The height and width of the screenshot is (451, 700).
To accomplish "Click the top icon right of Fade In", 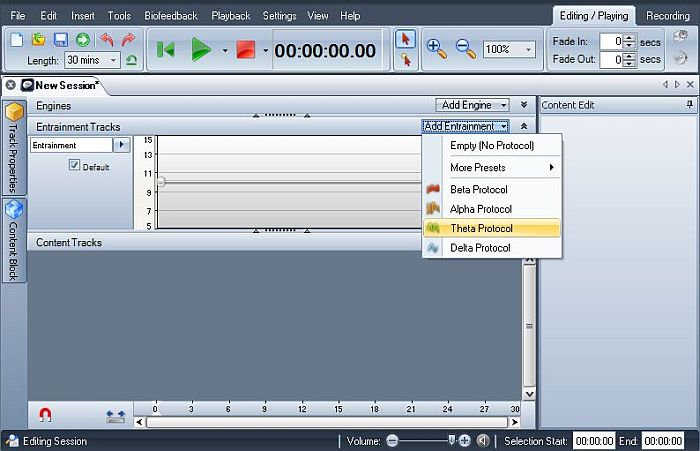I will 680,37.
